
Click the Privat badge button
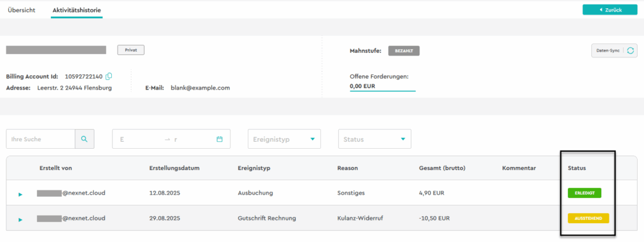[x=131, y=50]
